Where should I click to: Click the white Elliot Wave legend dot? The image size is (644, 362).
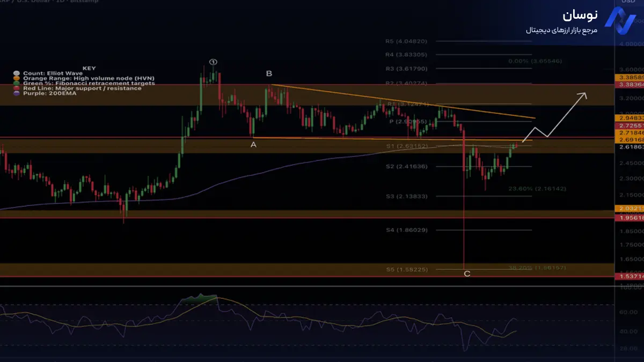click(16, 73)
